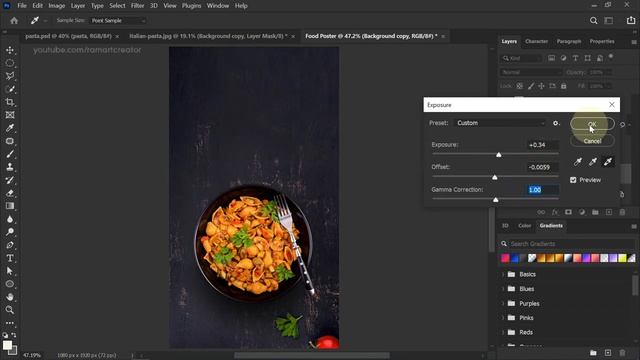Click the Search Gradients field

(567, 244)
